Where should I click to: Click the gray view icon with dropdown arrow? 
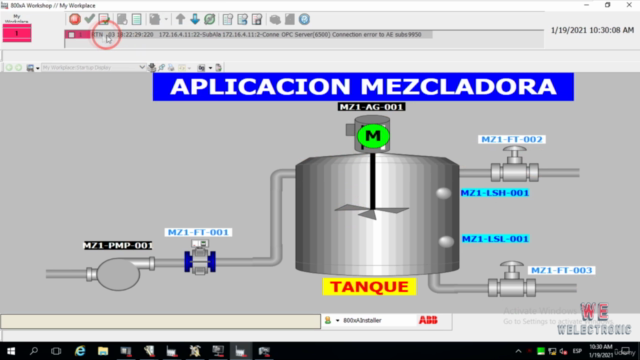coord(201,67)
